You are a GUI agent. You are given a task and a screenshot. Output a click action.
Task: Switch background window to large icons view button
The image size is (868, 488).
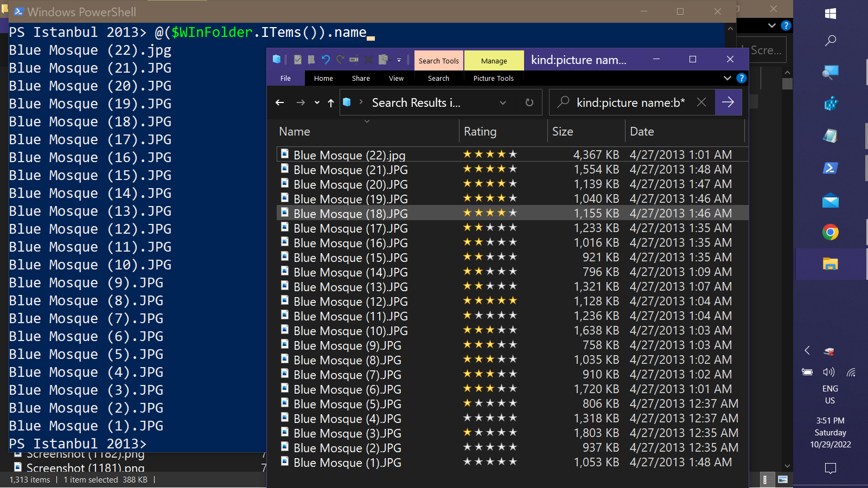(782, 479)
